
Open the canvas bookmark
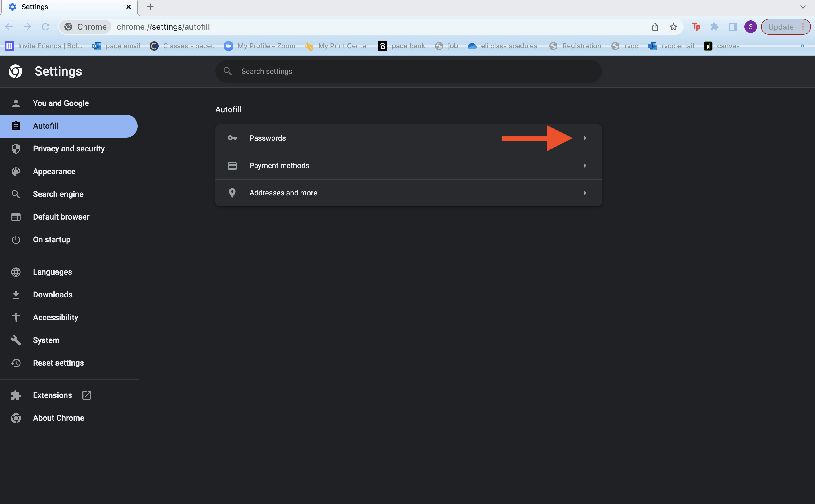point(722,46)
